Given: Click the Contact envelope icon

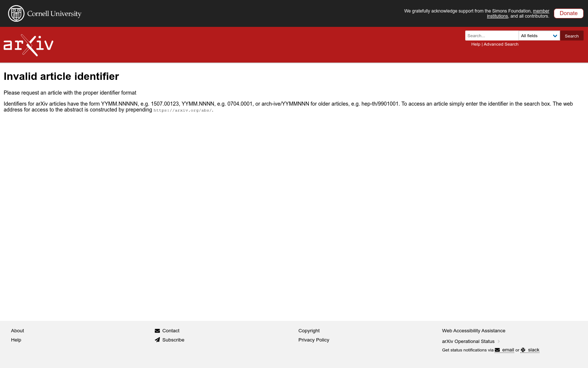Looking at the screenshot, I should click(157, 331).
